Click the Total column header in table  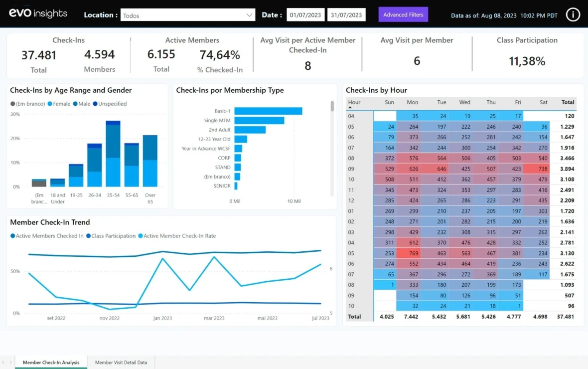[x=568, y=102]
